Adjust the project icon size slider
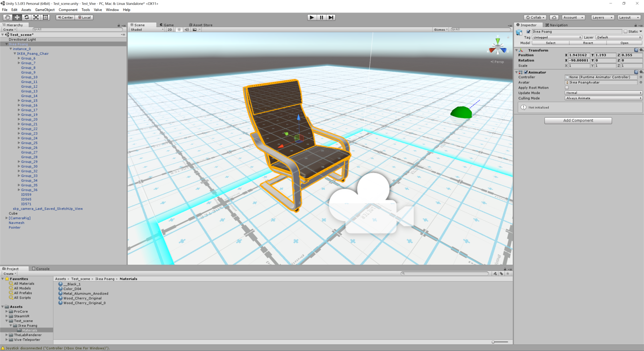644x351 pixels. coord(493,342)
